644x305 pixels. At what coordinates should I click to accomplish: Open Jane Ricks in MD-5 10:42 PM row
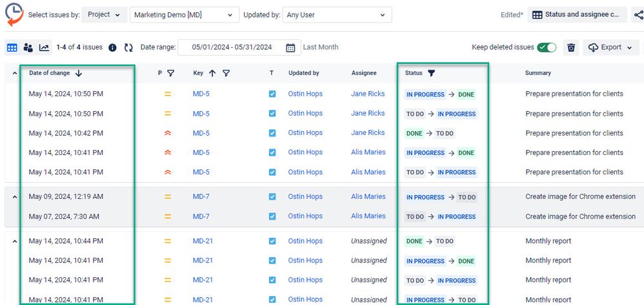coord(368,132)
